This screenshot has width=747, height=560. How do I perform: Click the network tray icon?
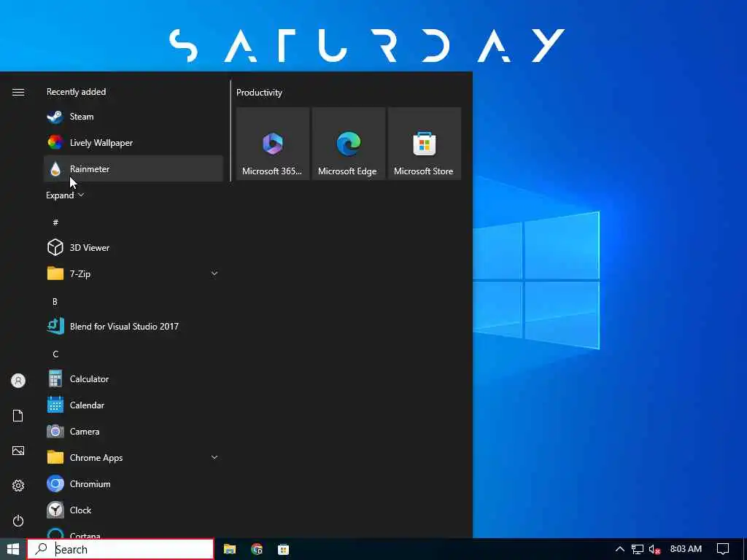[x=638, y=550]
